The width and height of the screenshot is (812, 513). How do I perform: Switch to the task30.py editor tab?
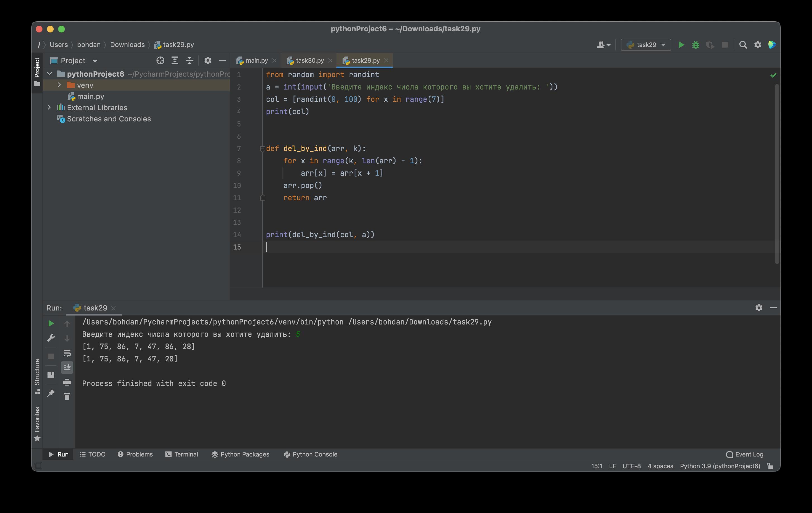coord(309,60)
